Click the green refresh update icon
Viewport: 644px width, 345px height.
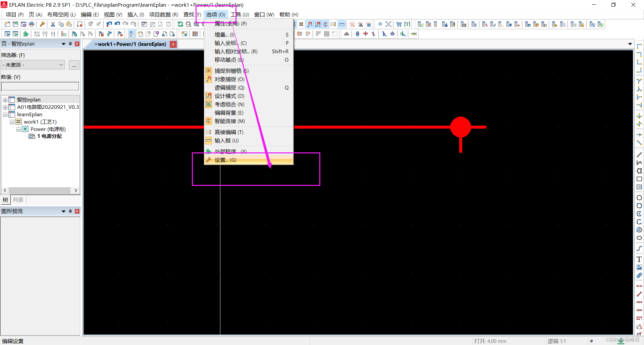click(x=180, y=24)
